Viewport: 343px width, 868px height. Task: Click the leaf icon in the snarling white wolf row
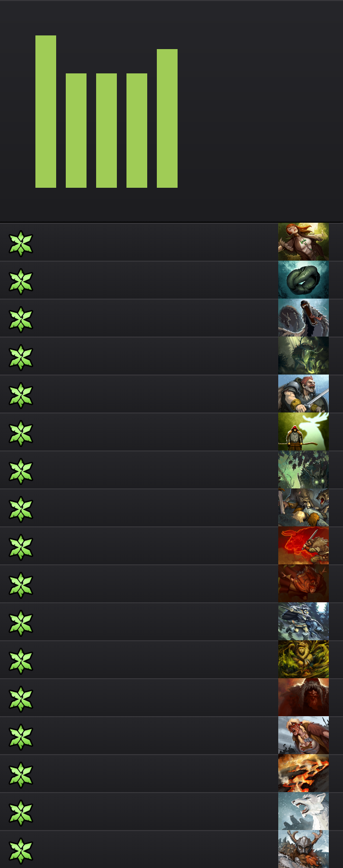[x=21, y=813]
